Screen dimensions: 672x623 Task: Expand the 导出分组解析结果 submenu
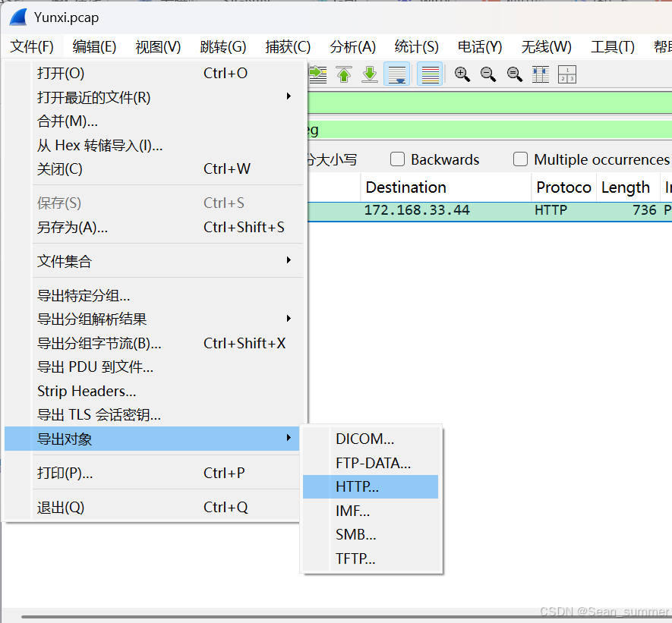153,319
